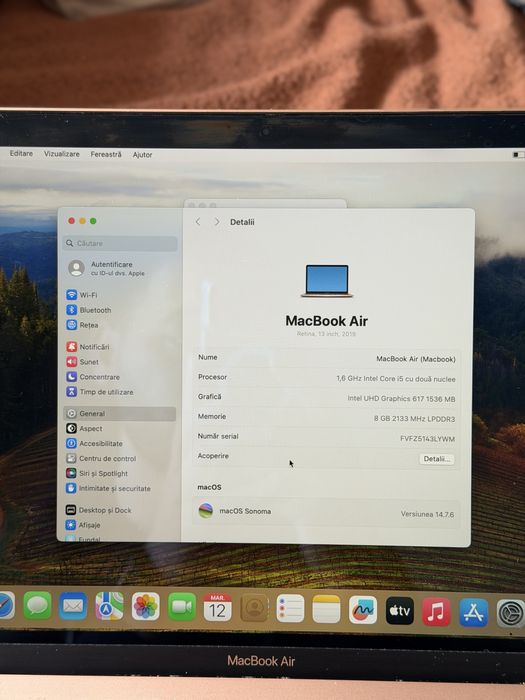Zoom window with green button
This screenshot has width=525, height=700.
[x=93, y=221]
